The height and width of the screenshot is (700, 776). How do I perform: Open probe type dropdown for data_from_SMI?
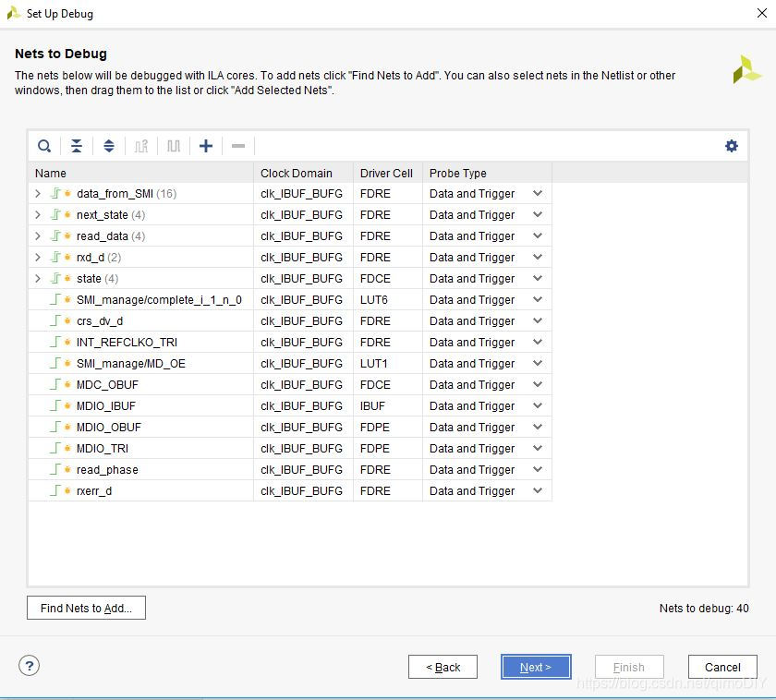pos(538,193)
